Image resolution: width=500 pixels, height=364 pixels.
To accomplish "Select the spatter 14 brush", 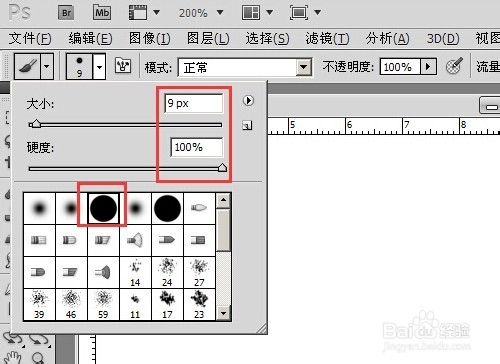I will [x=135, y=272].
